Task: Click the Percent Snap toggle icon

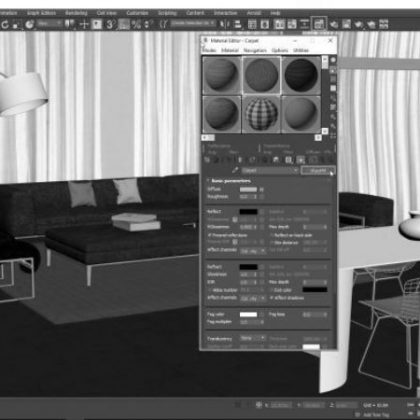Action: tap(136, 24)
